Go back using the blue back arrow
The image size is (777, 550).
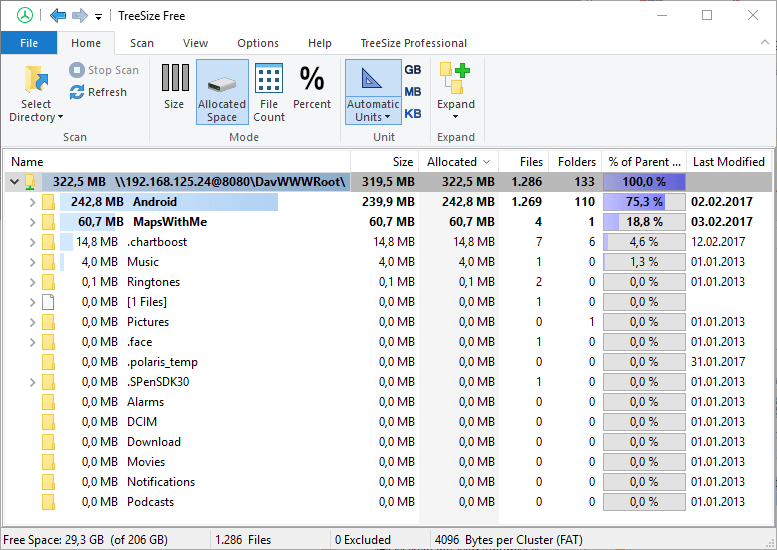click(58, 15)
